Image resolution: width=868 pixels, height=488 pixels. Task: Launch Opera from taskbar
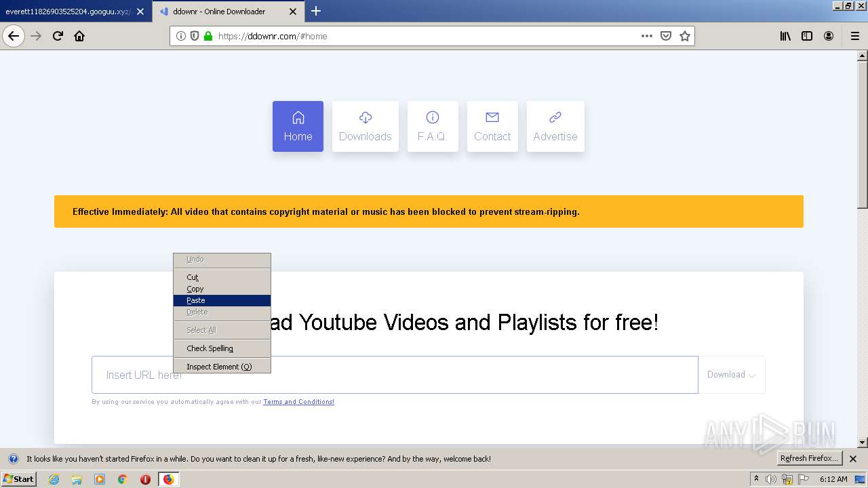point(145,479)
